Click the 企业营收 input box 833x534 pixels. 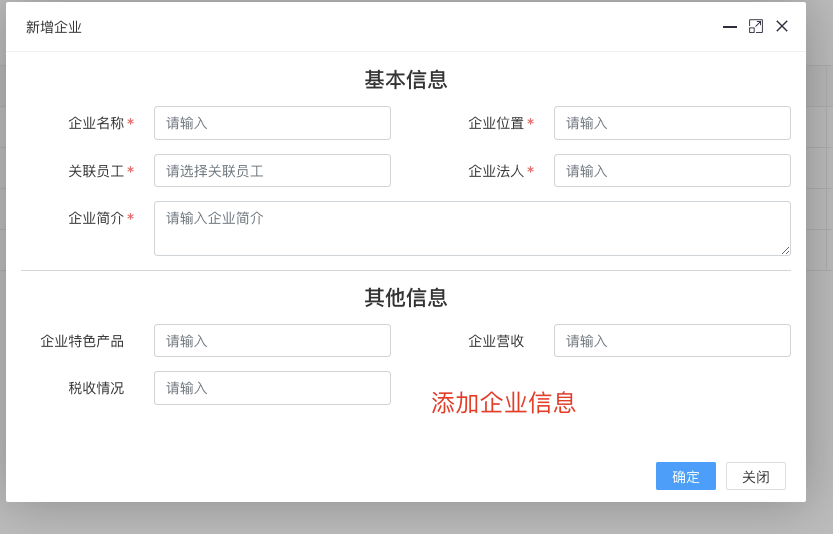click(672, 341)
